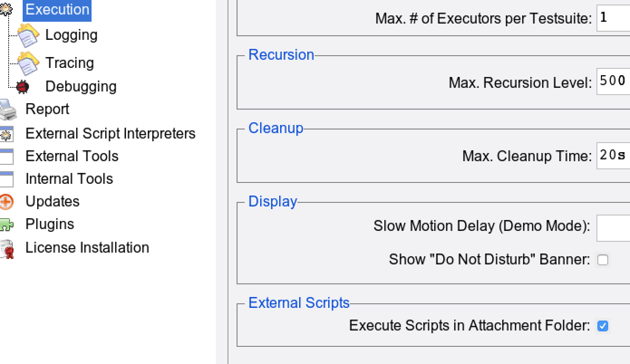Click the Max. Recursion Level field
The width and height of the screenshot is (630, 364).
tap(613, 82)
